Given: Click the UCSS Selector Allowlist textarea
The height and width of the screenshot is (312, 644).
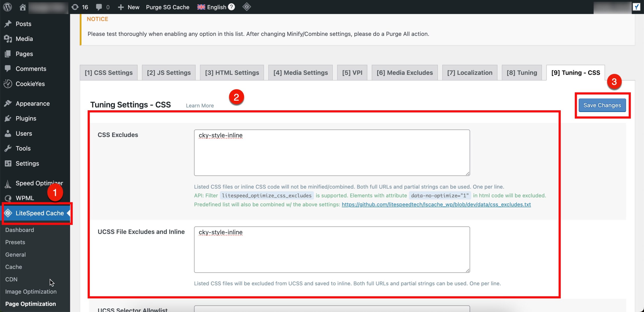Looking at the screenshot, I should (x=332, y=309).
